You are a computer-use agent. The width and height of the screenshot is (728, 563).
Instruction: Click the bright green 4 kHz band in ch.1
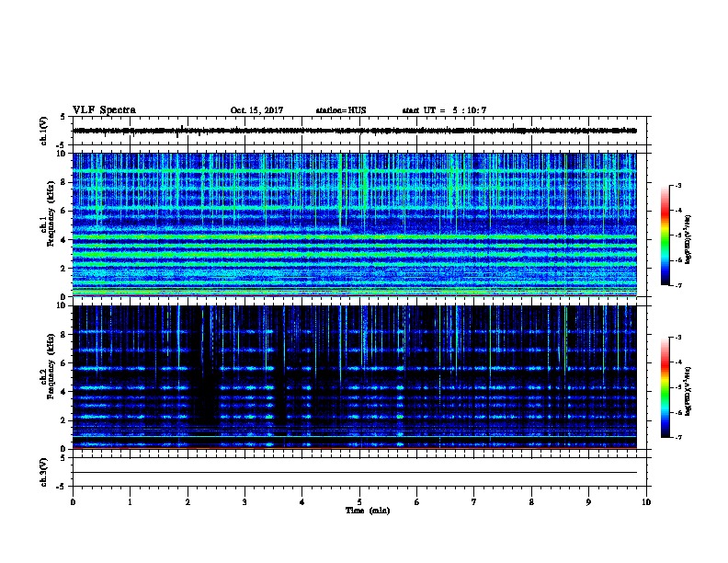[355, 236]
